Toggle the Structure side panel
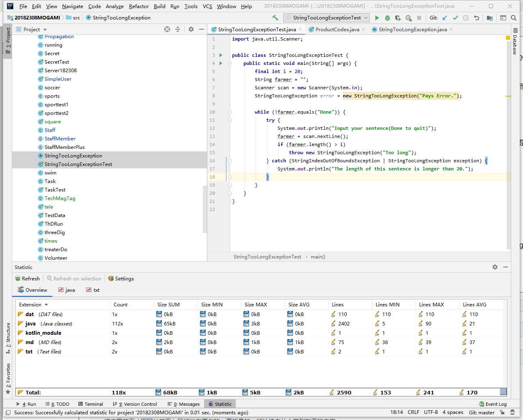 pos(8,338)
